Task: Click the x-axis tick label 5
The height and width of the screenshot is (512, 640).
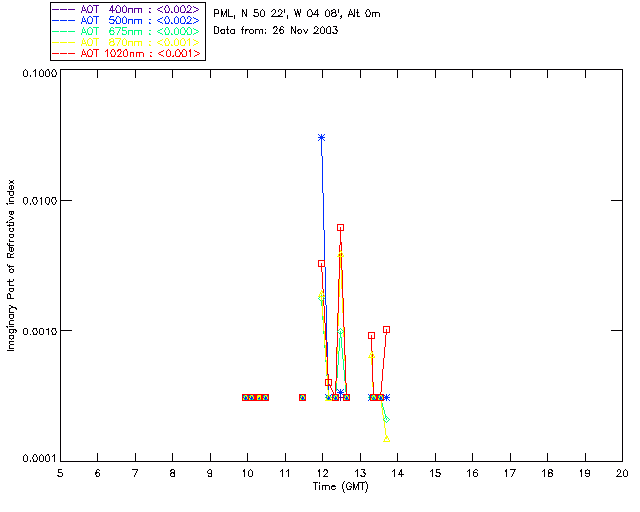Action: 60,473
